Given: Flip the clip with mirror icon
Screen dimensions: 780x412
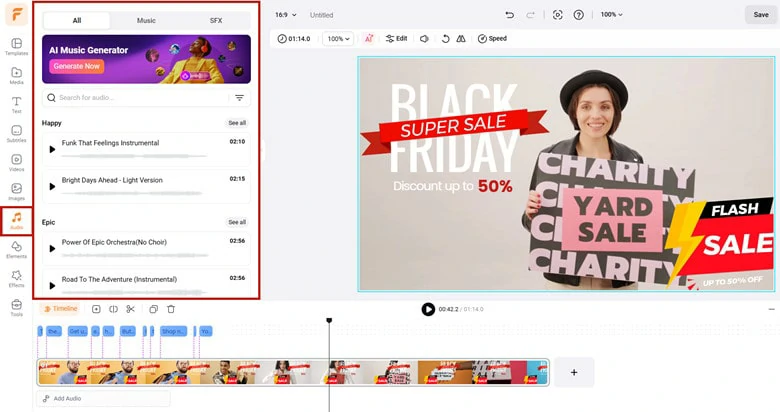Looking at the screenshot, I should point(461,38).
